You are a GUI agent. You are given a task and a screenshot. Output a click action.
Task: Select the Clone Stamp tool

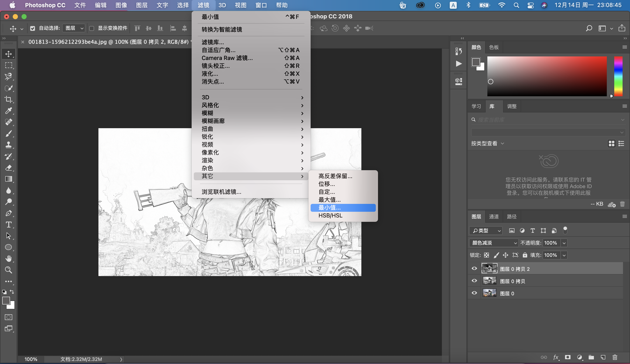9,145
